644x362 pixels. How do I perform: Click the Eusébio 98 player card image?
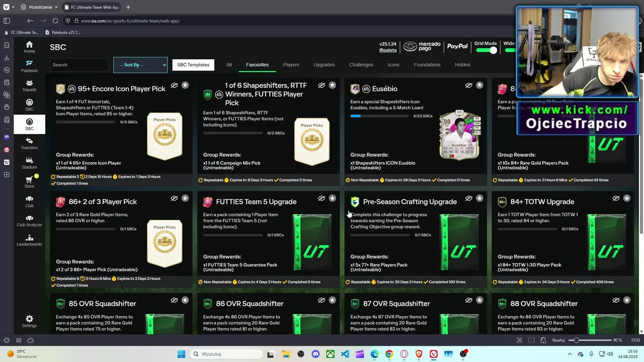tap(459, 135)
